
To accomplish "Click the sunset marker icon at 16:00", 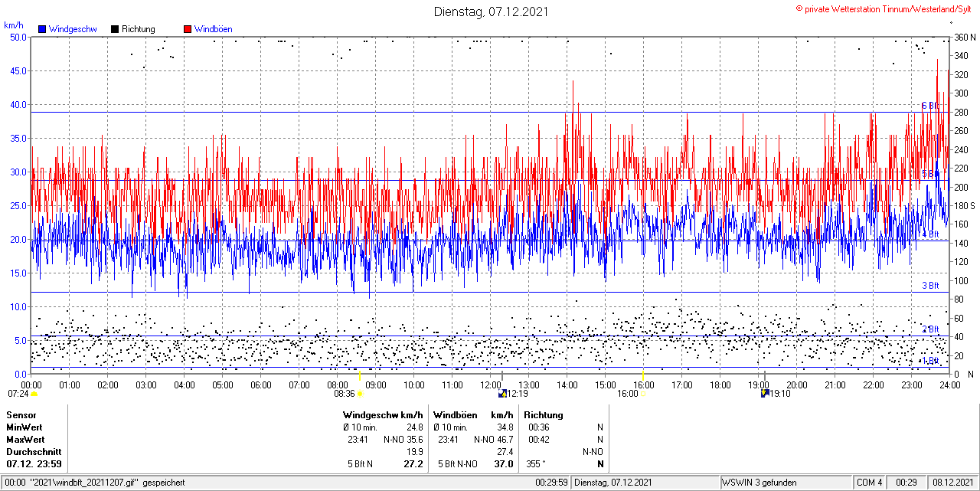I will 643,394.
